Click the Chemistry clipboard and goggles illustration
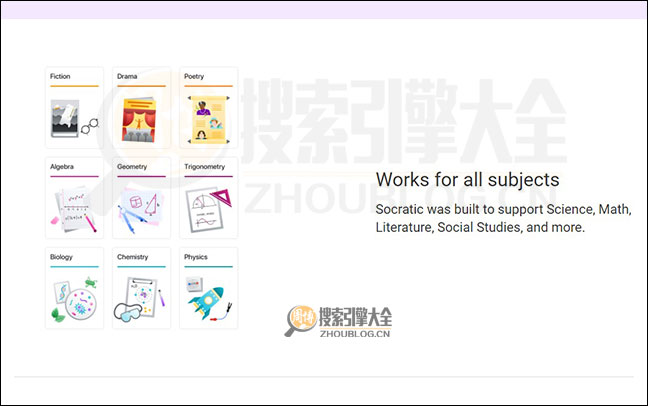648x406 pixels. point(140,300)
